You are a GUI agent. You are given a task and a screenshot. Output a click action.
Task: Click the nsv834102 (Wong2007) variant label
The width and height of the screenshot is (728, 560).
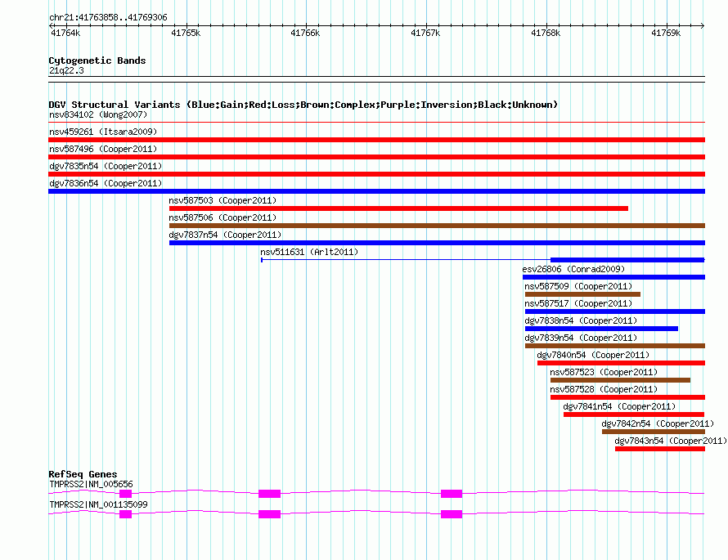pos(98,114)
